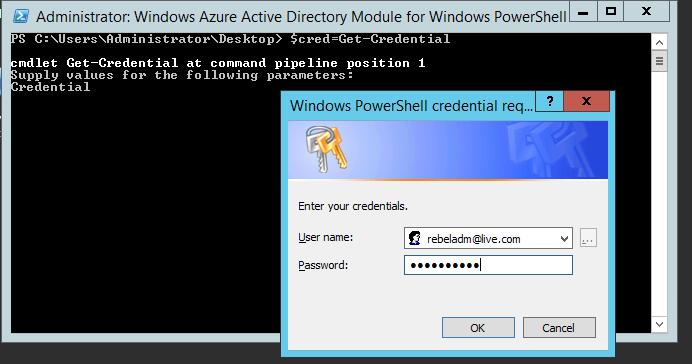The width and height of the screenshot is (692, 364).
Task: Click the user avatar icon beside rebeladm@live.com
Action: (x=414, y=238)
